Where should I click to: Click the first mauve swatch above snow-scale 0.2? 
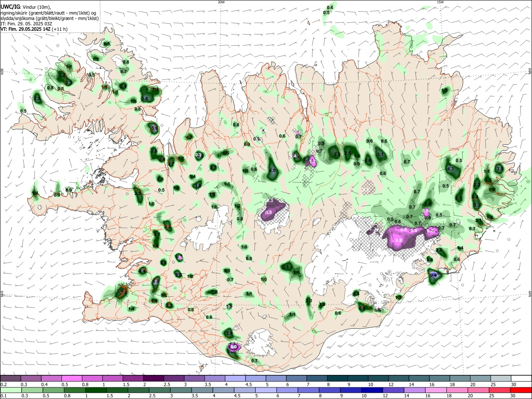[10, 378]
